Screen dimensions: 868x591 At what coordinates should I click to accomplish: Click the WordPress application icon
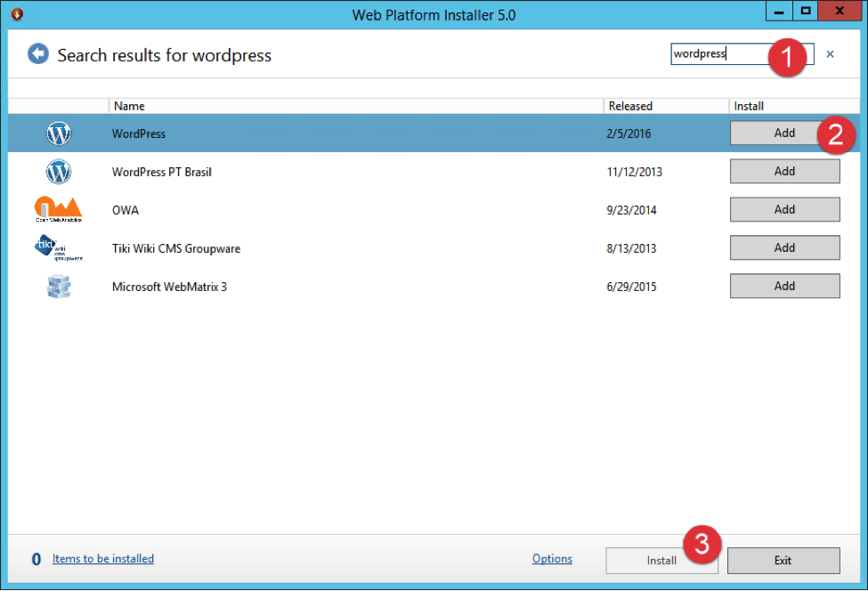tap(58, 133)
